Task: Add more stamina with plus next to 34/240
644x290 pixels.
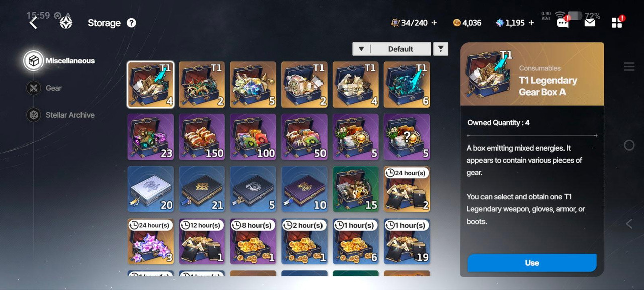Action: tap(434, 23)
